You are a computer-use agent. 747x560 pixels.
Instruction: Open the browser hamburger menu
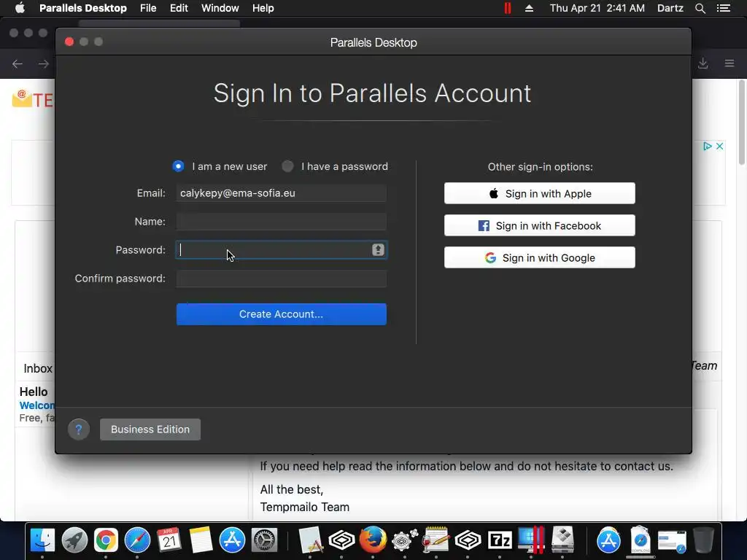tap(729, 63)
